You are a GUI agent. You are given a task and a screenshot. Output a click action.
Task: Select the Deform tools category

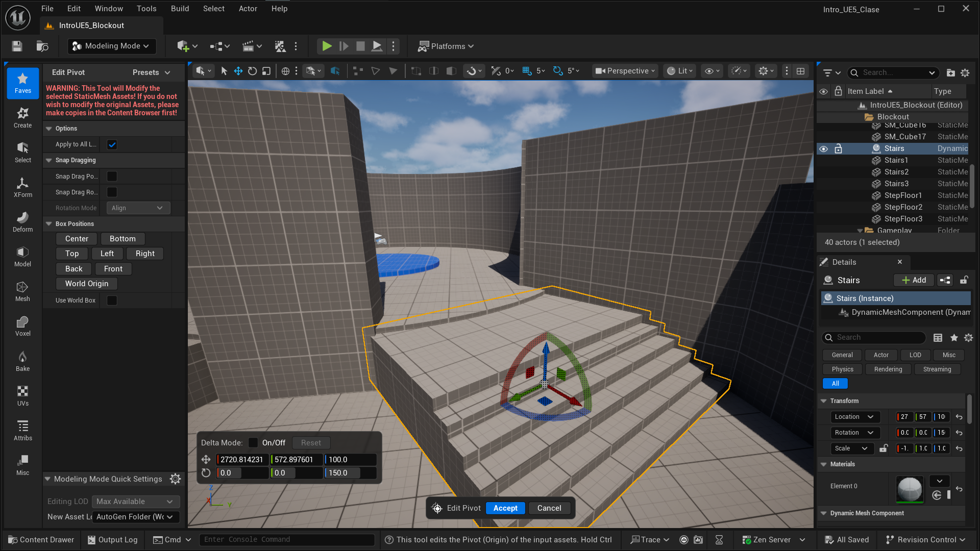pyautogui.click(x=22, y=222)
